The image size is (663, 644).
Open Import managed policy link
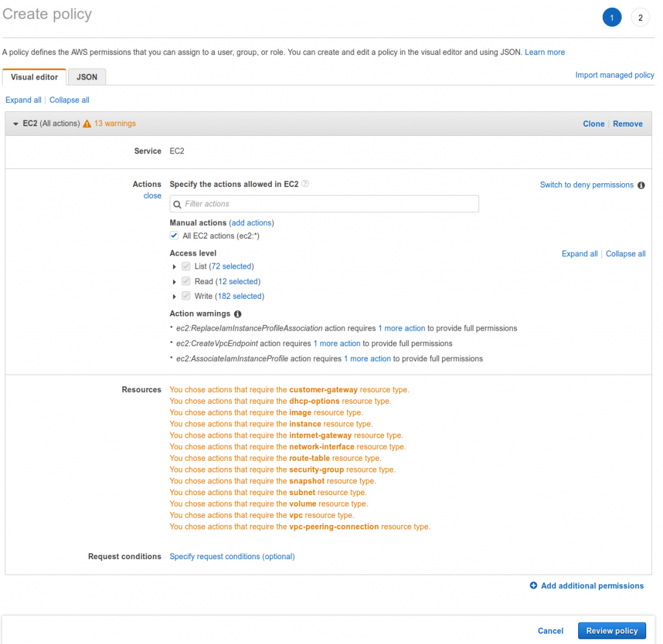point(614,75)
